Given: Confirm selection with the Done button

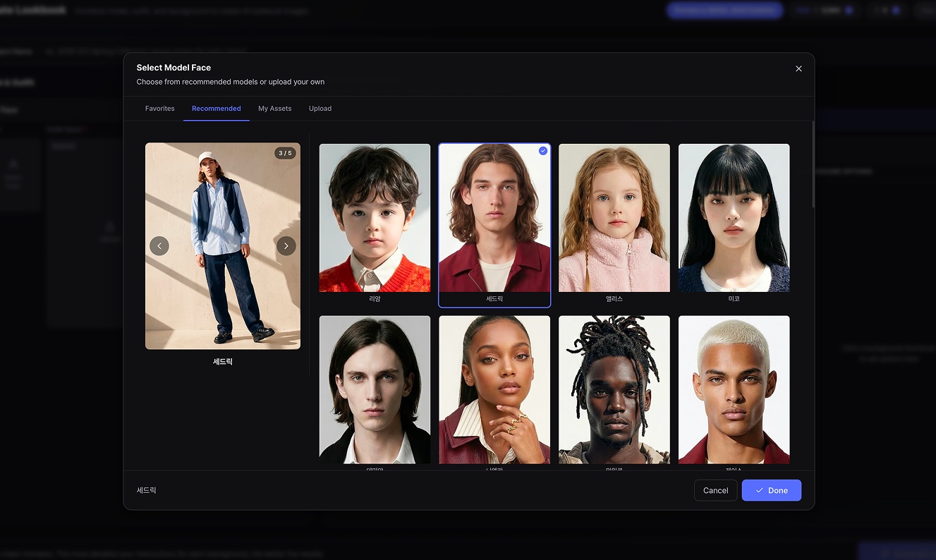Looking at the screenshot, I should pyautogui.click(x=771, y=490).
